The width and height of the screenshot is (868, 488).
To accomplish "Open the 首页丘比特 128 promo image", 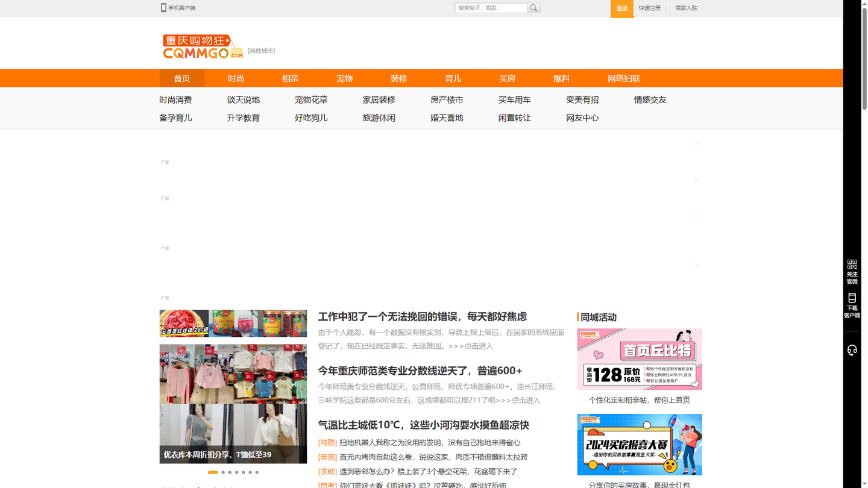I will 640,359.
